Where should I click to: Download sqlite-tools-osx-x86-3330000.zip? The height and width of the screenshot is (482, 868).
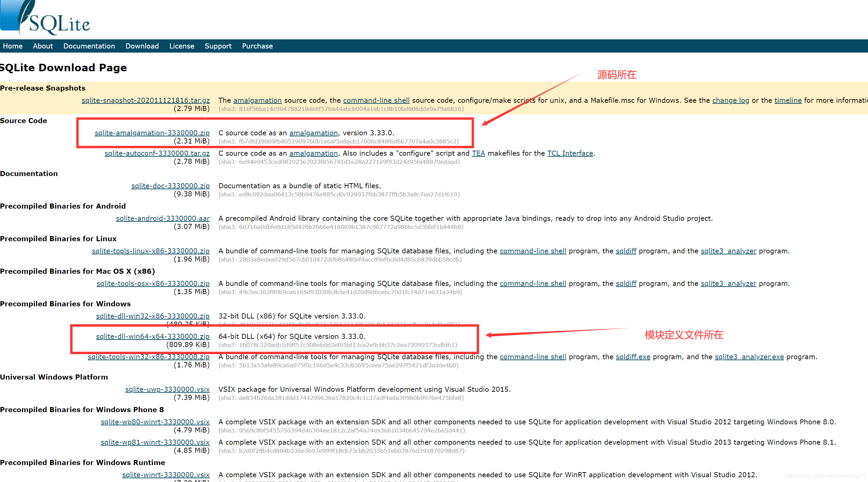[x=153, y=284]
